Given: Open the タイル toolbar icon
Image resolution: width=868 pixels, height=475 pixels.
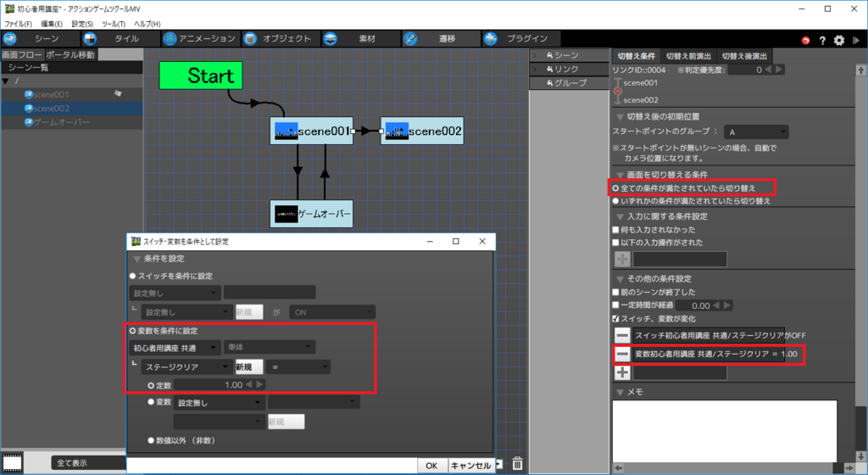Looking at the screenshot, I should (90, 39).
